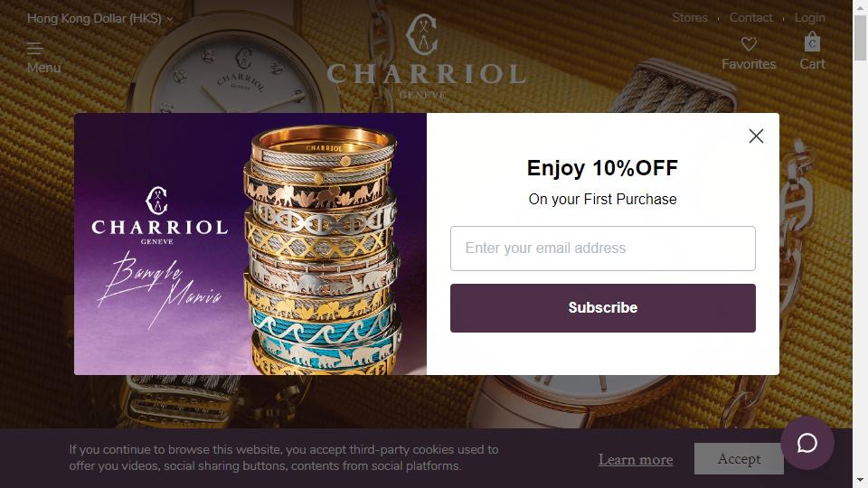The image size is (868, 488).
Task: Click the Charriol logo in the popup banner
Action: [159, 215]
